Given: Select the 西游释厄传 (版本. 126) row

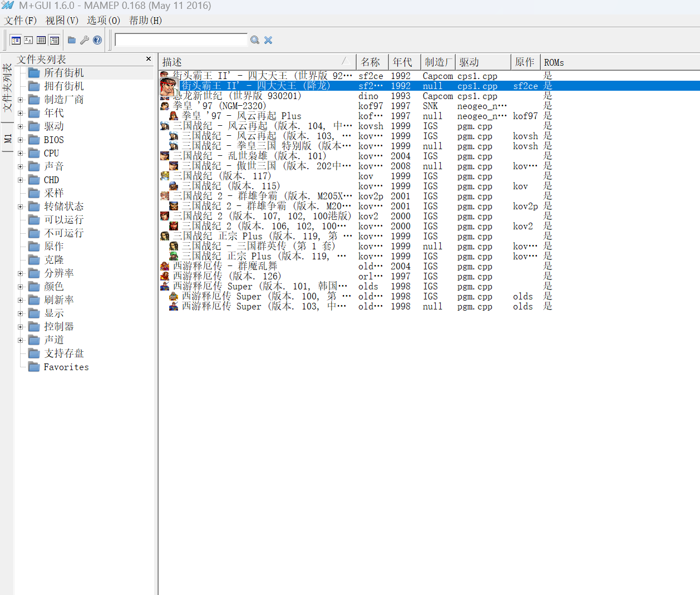Looking at the screenshot, I should coord(356,276).
